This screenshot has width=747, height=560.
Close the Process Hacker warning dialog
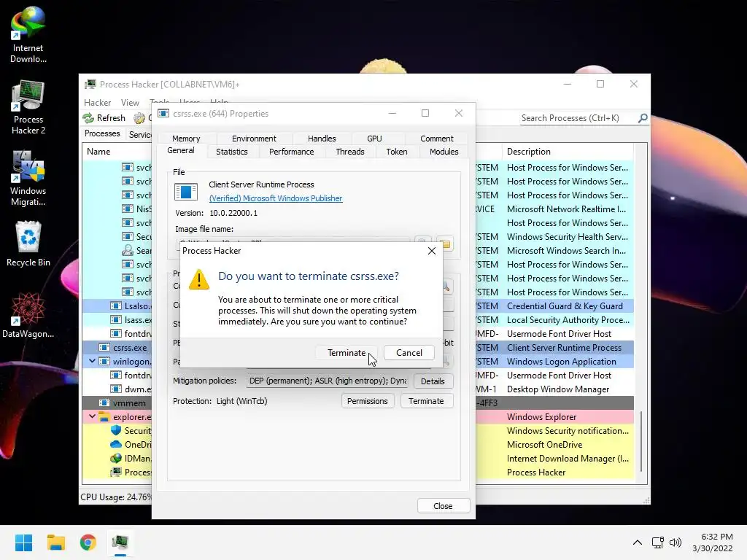432,251
